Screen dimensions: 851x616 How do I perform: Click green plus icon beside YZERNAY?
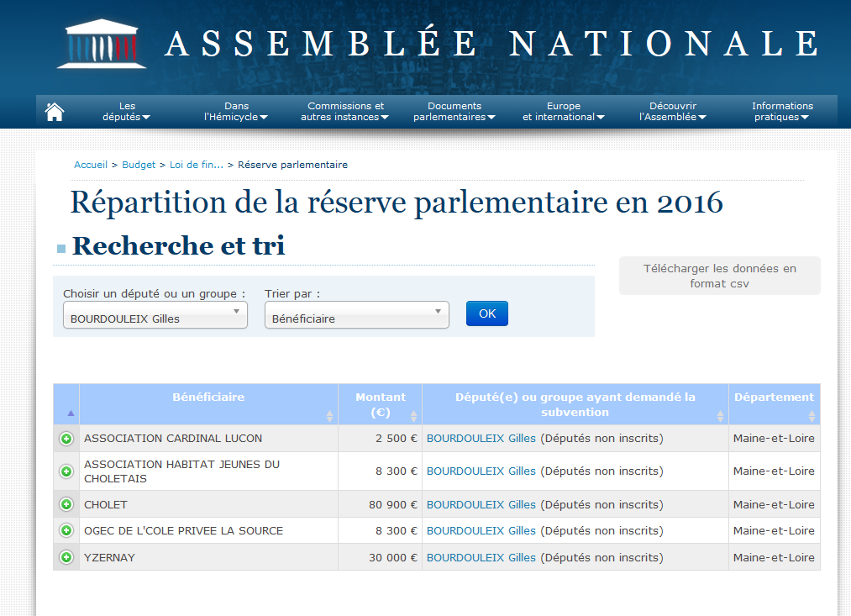(66, 557)
